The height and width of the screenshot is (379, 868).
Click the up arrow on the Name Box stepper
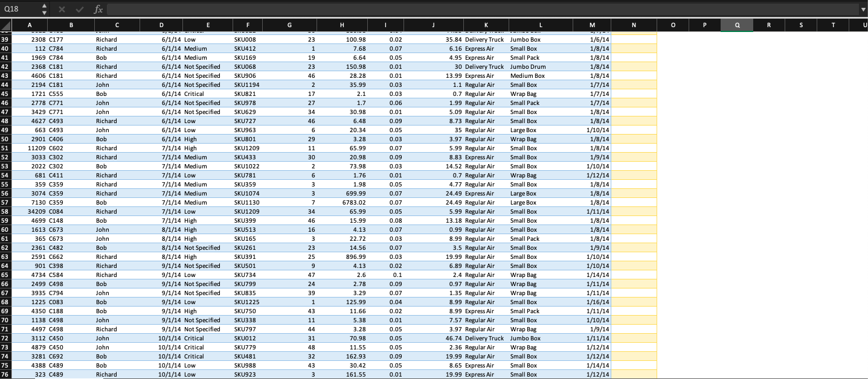point(43,7)
